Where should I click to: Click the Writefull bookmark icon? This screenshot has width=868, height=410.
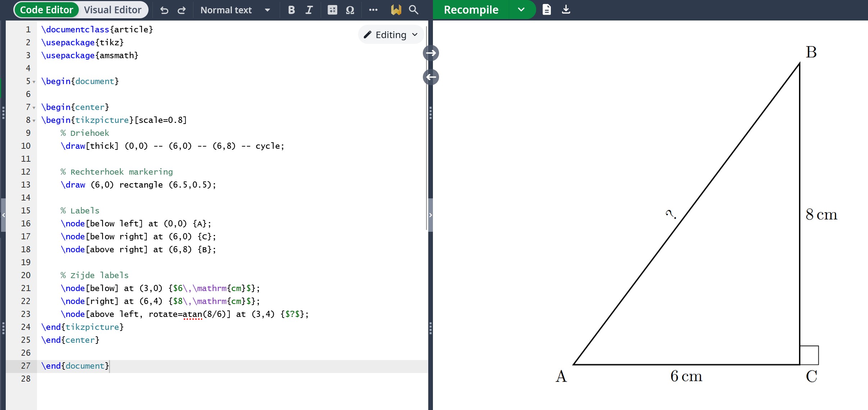(x=396, y=10)
